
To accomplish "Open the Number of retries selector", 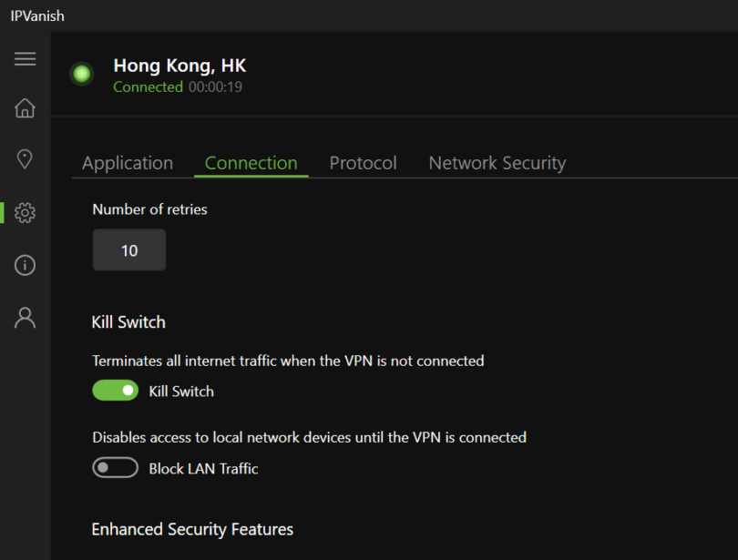I will point(128,249).
